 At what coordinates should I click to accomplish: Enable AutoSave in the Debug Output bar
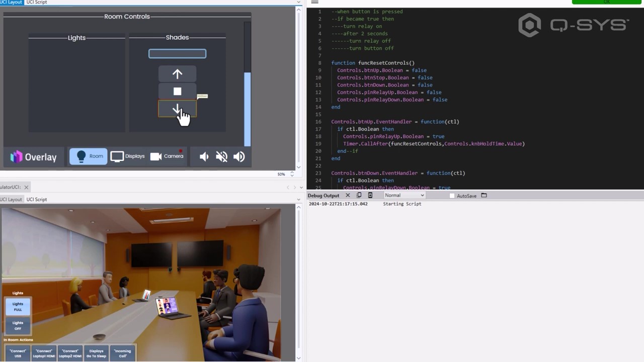(x=451, y=196)
